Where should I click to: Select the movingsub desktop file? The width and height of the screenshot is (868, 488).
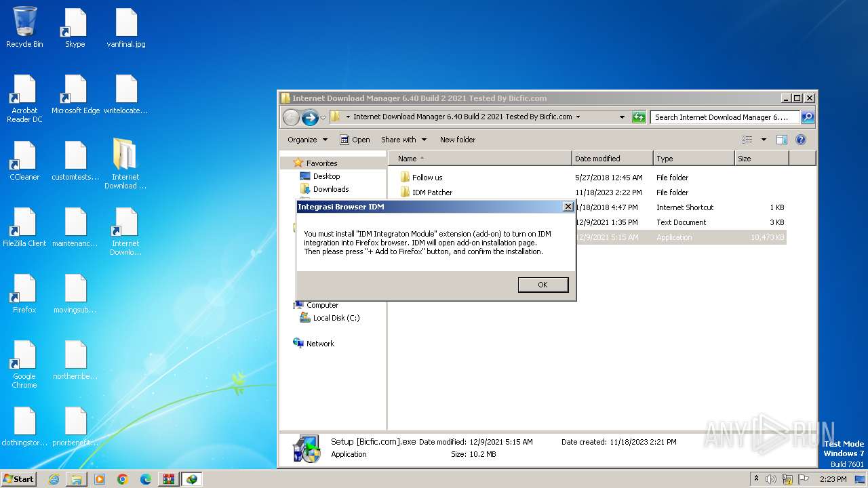[x=75, y=293]
